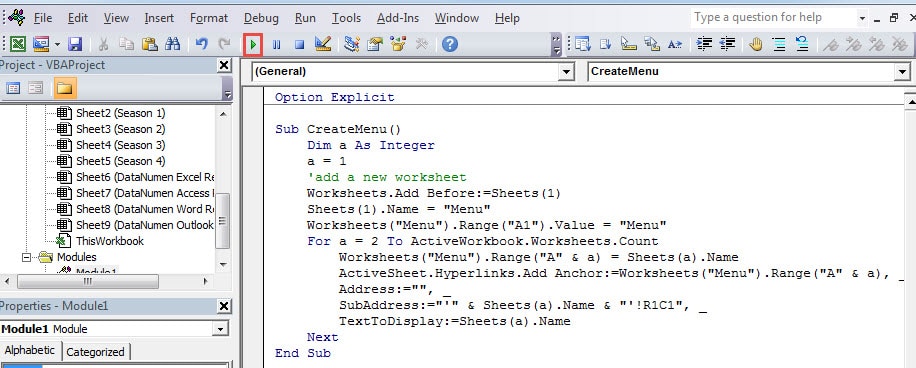The height and width of the screenshot is (368, 916).
Task: Select Sheet2 (Season 1) in the project tree
Action: [120, 113]
